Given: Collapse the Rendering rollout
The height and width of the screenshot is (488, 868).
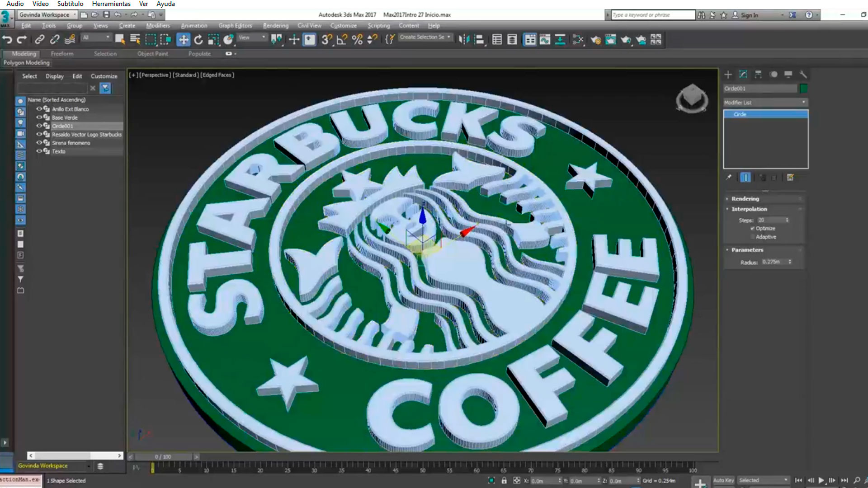Looking at the screenshot, I should [745, 199].
